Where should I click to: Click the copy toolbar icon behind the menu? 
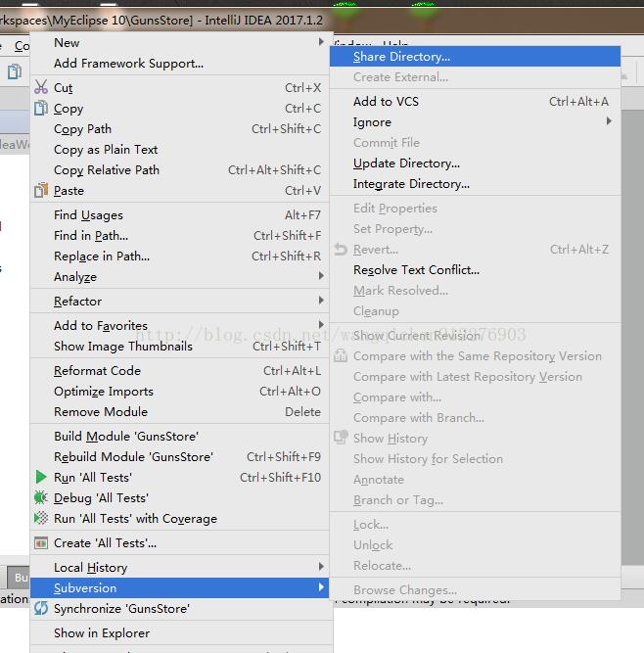coord(15,71)
